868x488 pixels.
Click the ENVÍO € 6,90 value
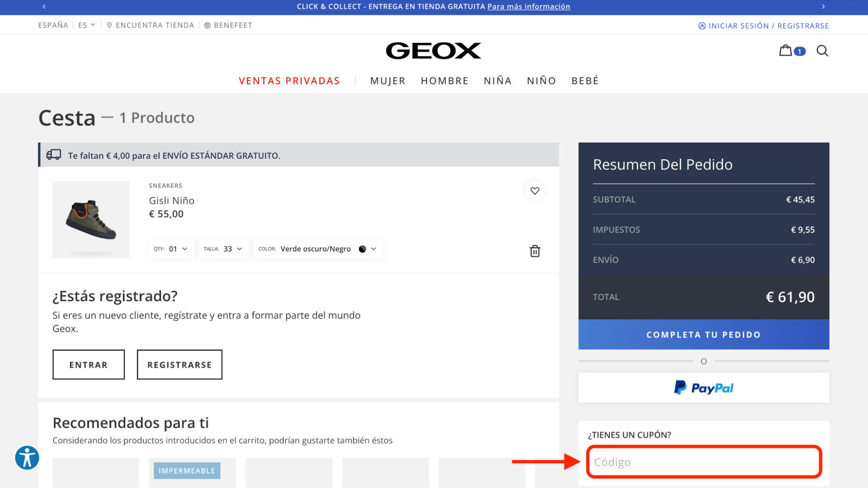tap(802, 260)
